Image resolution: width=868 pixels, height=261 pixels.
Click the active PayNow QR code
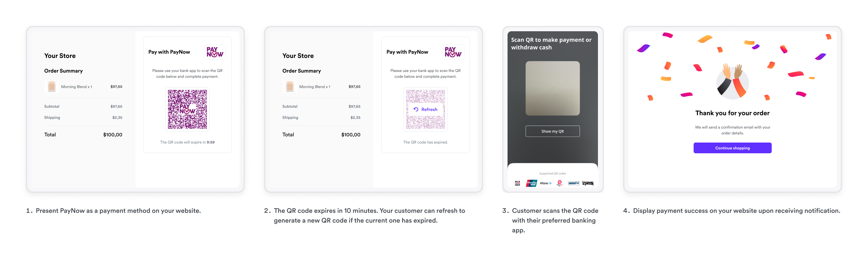187,109
